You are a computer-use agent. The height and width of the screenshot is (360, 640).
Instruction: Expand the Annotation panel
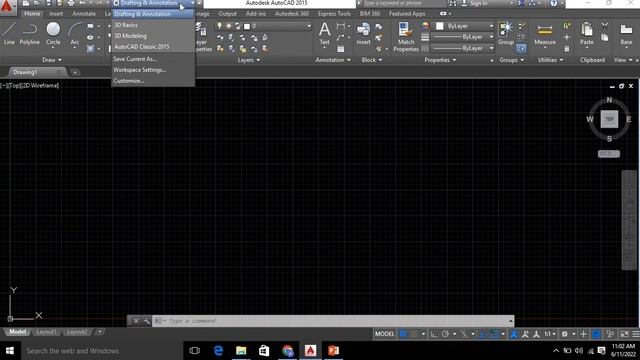coord(333,60)
